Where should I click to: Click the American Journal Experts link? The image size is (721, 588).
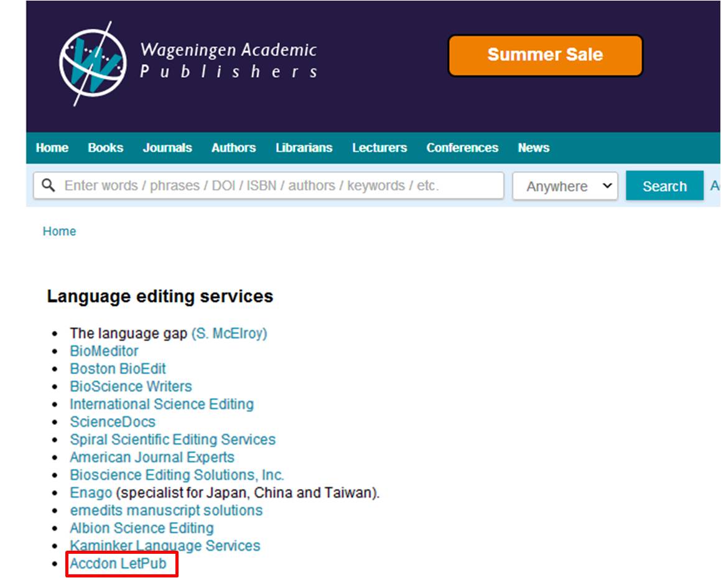pyautogui.click(x=152, y=457)
